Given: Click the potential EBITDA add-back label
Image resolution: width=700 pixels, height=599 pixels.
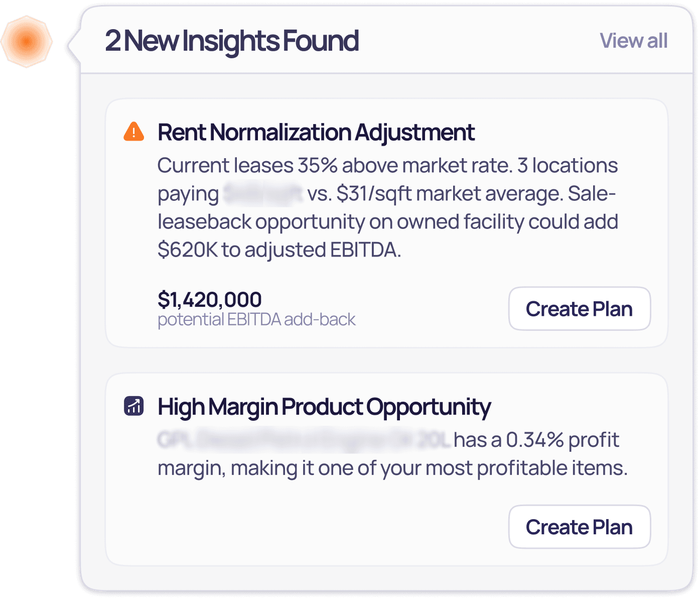Looking at the screenshot, I should point(256,319).
